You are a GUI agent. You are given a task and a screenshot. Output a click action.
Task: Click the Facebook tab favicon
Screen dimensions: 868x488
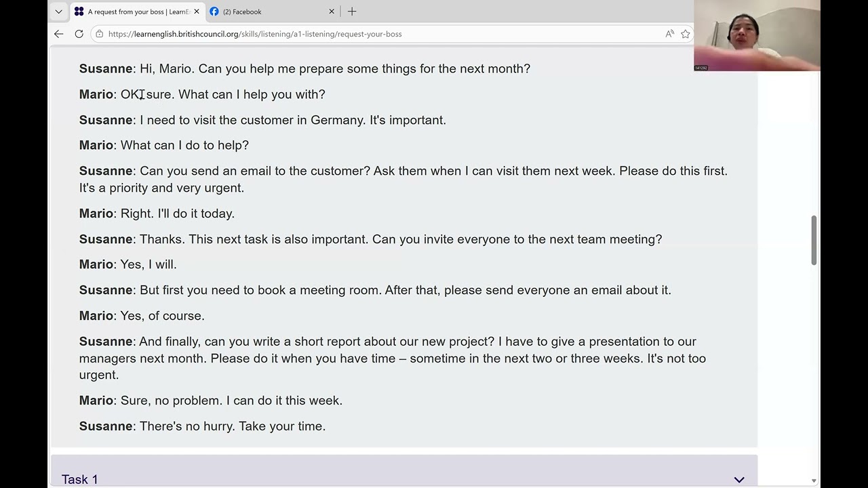tap(214, 12)
